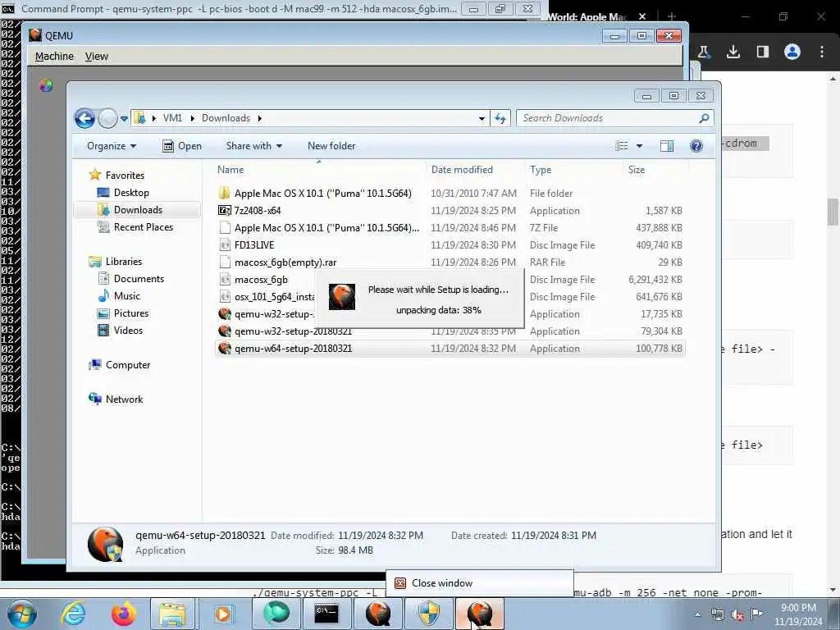Image resolution: width=840 pixels, height=630 pixels.
Task: Open the Organize menu
Action: (112, 146)
